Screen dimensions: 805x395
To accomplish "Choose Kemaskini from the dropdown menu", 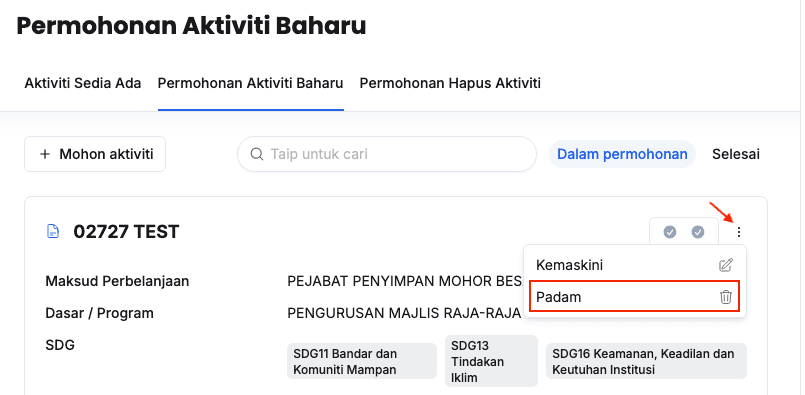I will [x=635, y=265].
